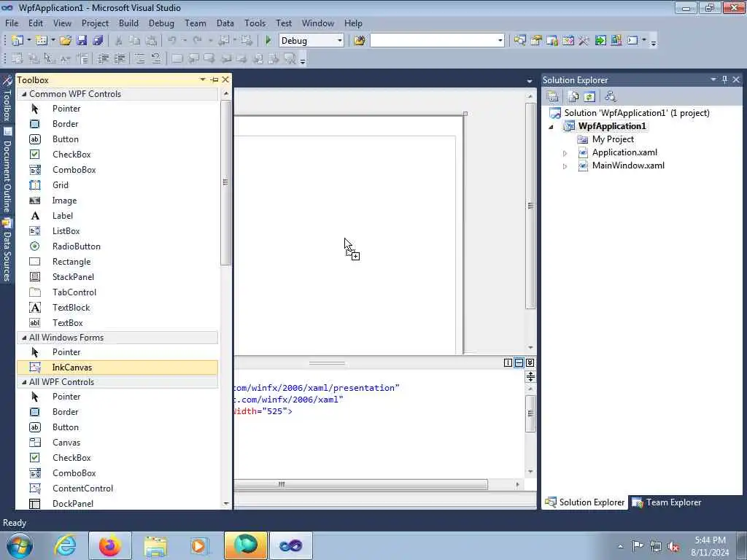Open the Tools menu

tap(255, 23)
